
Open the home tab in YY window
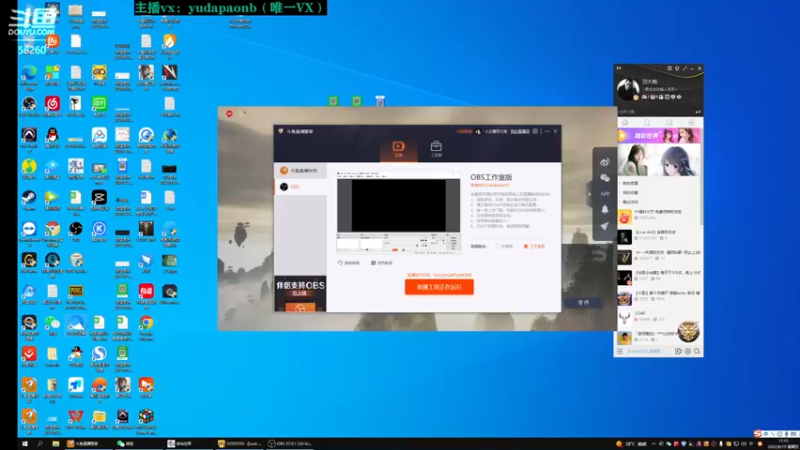[x=625, y=122]
